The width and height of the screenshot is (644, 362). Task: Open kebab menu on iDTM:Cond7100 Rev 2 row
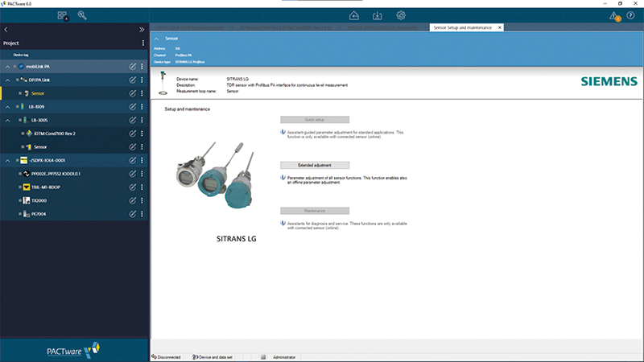click(142, 134)
